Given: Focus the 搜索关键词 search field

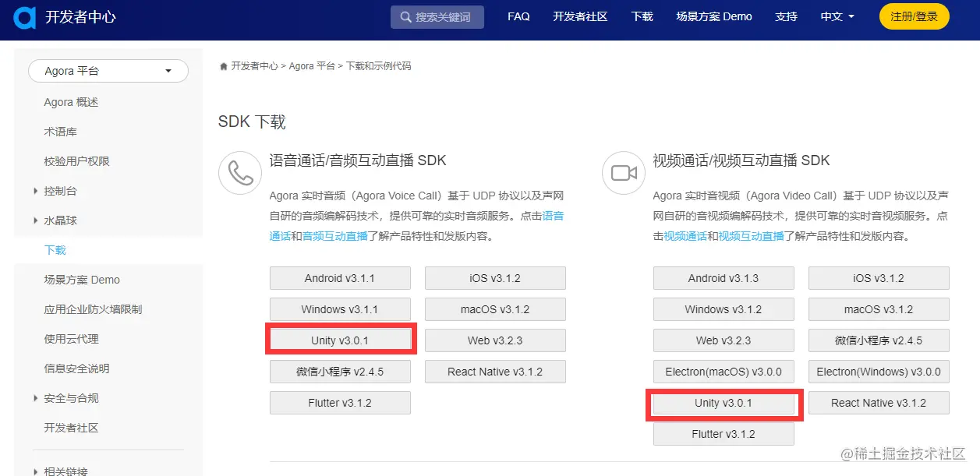Looking at the screenshot, I should click(437, 17).
